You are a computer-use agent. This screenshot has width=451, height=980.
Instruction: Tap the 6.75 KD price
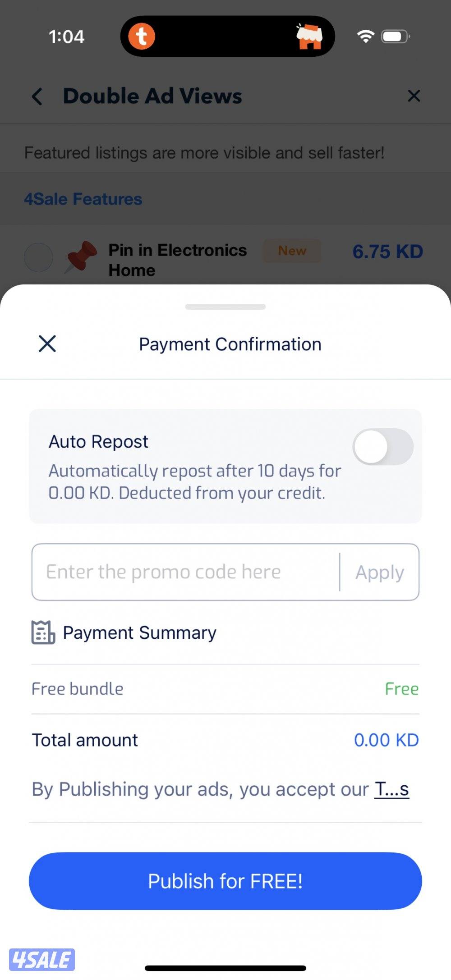(387, 252)
